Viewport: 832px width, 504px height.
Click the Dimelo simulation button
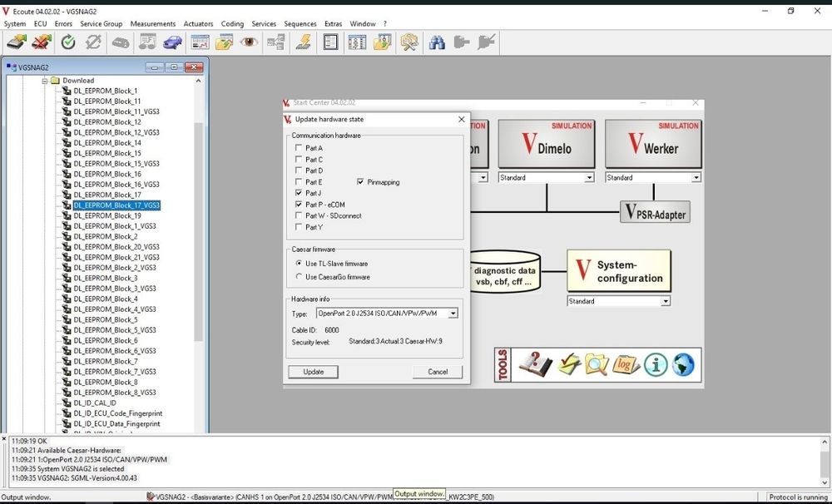coord(547,145)
